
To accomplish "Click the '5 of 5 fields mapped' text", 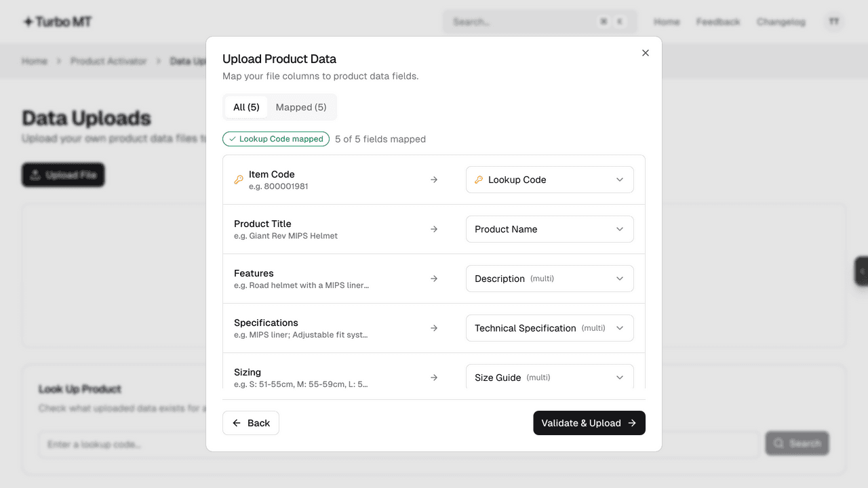I will point(380,139).
